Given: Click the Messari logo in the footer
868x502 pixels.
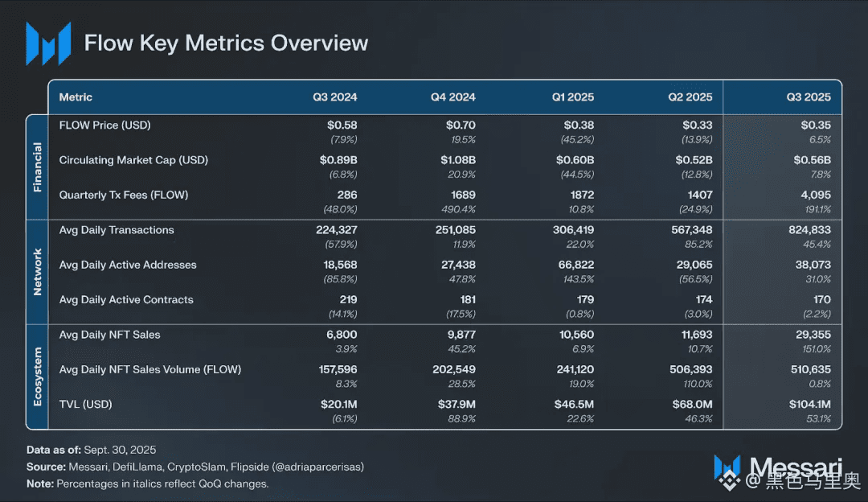Looking at the screenshot, I should click(x=778, y=468).
